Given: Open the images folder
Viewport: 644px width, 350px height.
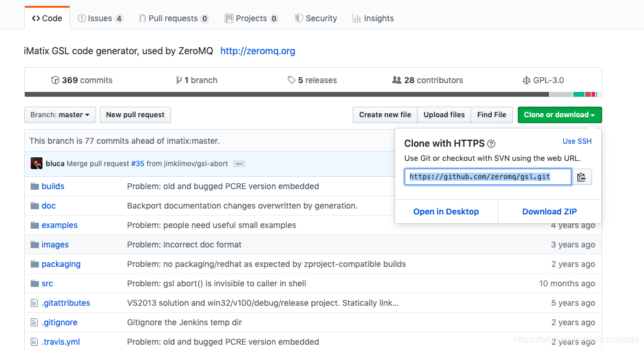Looking at the screenshot, I should click(x=55, y=245).
